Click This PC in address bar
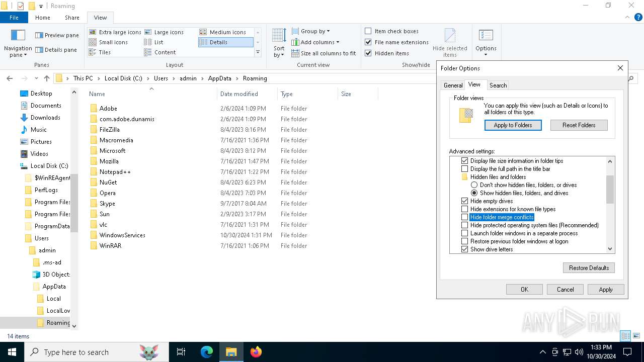 pos(83,78)
